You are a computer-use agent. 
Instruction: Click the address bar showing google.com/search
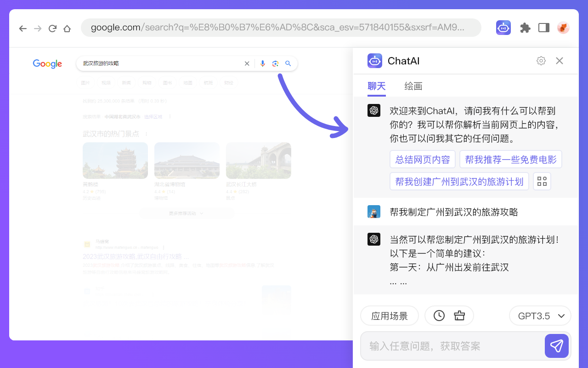(x=281, y=28)
